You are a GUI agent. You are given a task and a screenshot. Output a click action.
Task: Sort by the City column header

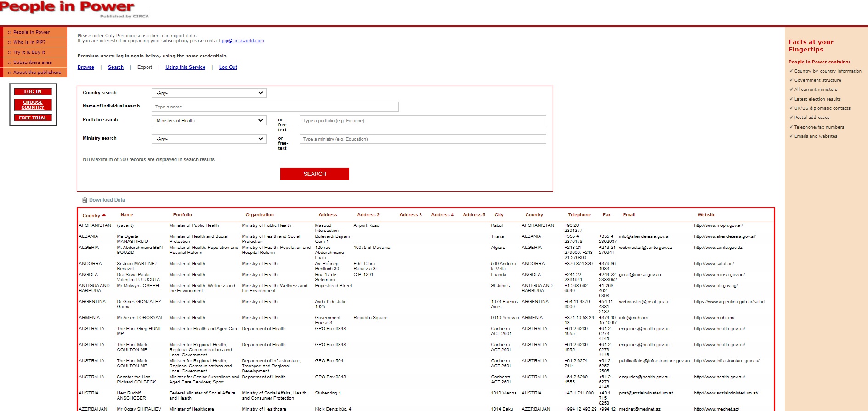(499, 215)
